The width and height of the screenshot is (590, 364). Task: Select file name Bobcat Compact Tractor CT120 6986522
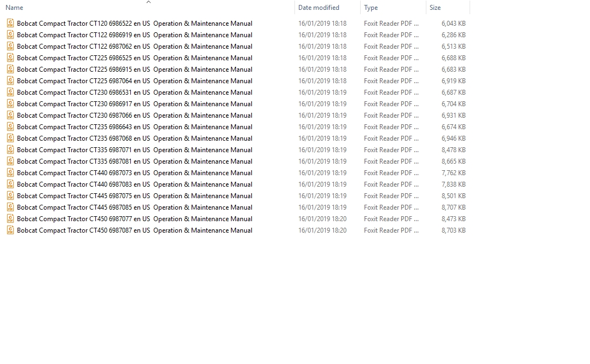coord(135,24)
